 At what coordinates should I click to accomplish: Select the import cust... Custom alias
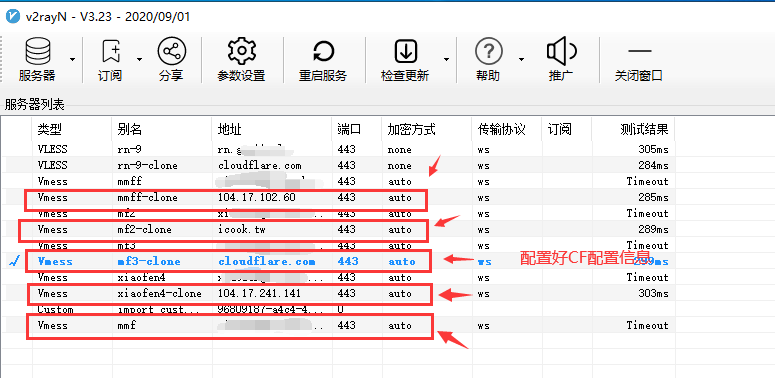coord(159,310)
